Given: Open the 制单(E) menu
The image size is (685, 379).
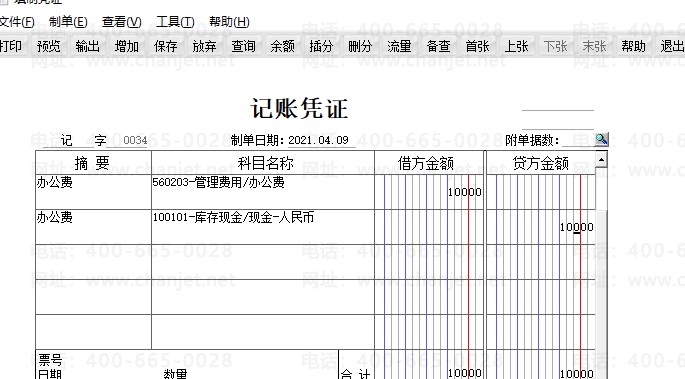Looking at the screenshot, I should point(68,22).
